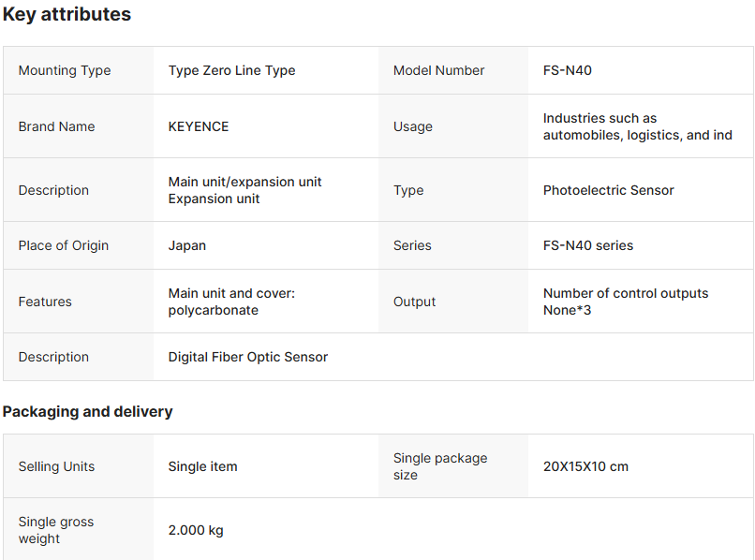
Task: Click the truncated Usage industries text
Action: [x=637, y=126]
